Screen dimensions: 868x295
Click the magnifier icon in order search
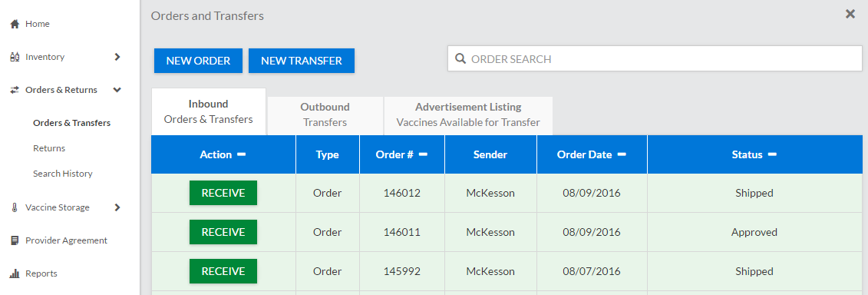pyautogui.click(x=460, y=59)
